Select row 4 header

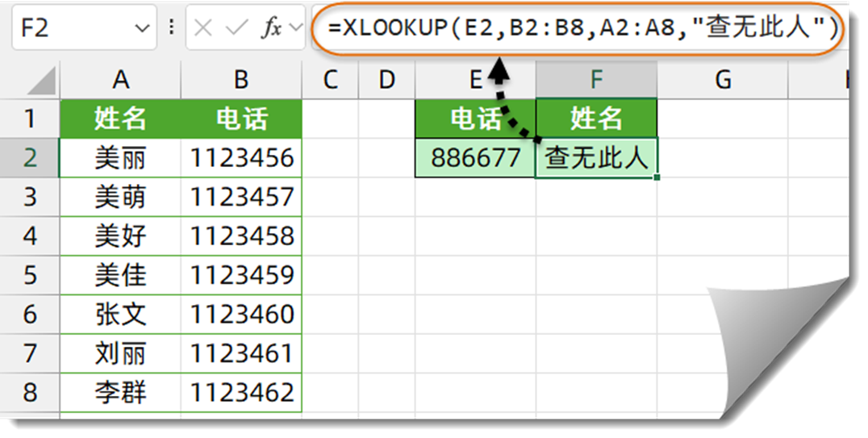tap(30, 236)
